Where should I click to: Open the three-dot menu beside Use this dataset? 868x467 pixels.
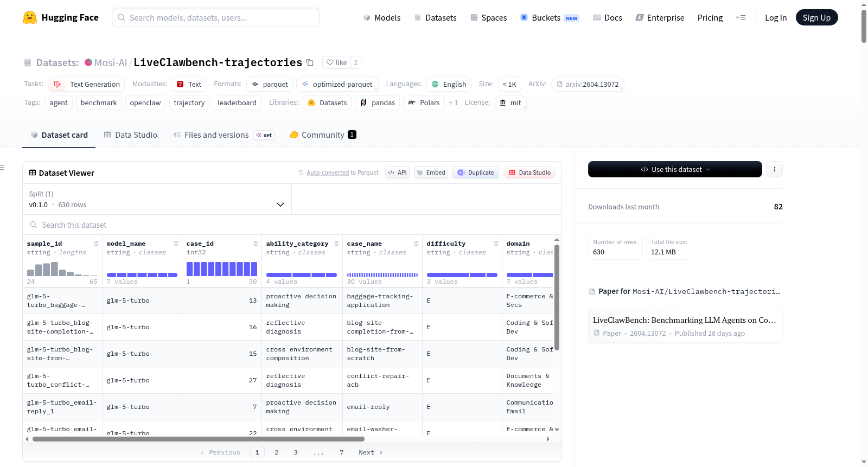click(774, 169)
